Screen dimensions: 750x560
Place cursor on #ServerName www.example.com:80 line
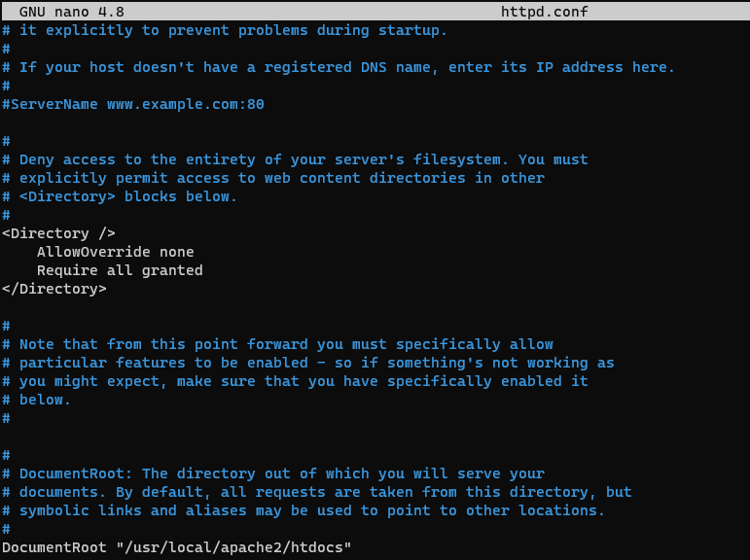[x=133, y=104]
